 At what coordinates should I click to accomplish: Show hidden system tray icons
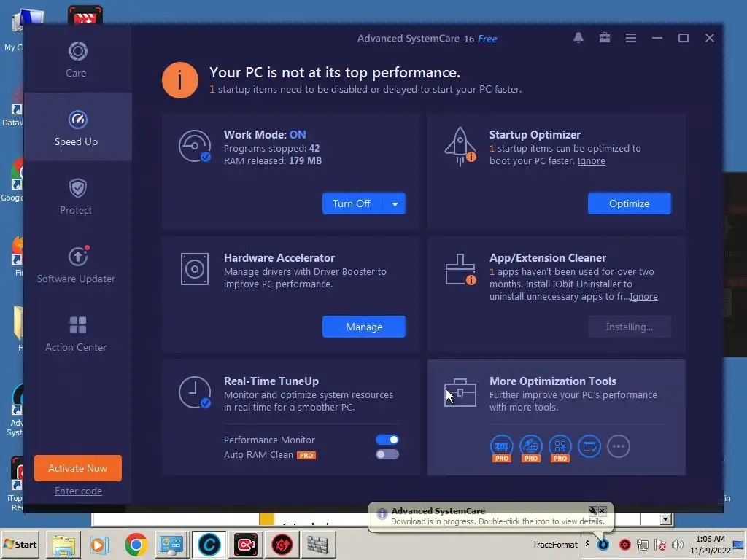pos(587,544)
